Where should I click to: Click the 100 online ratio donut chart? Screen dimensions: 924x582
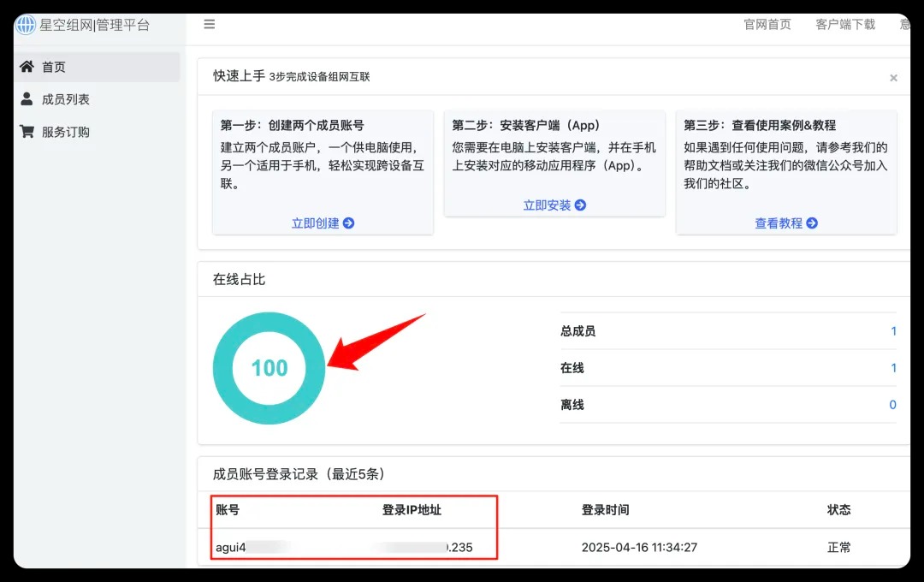coord(269,368)
